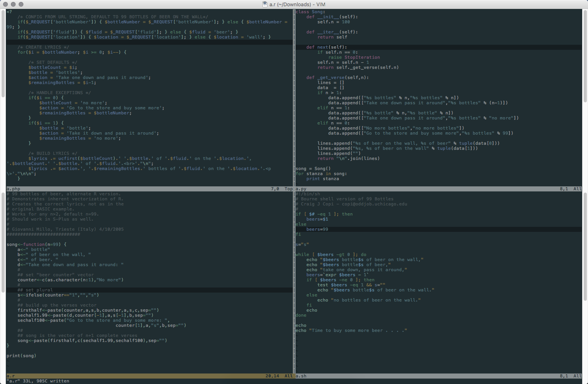This screenshot has width=588, height=384.
Task: Click the line "if [ $# -eq 1 ]; then"
Action: [324, 214]
